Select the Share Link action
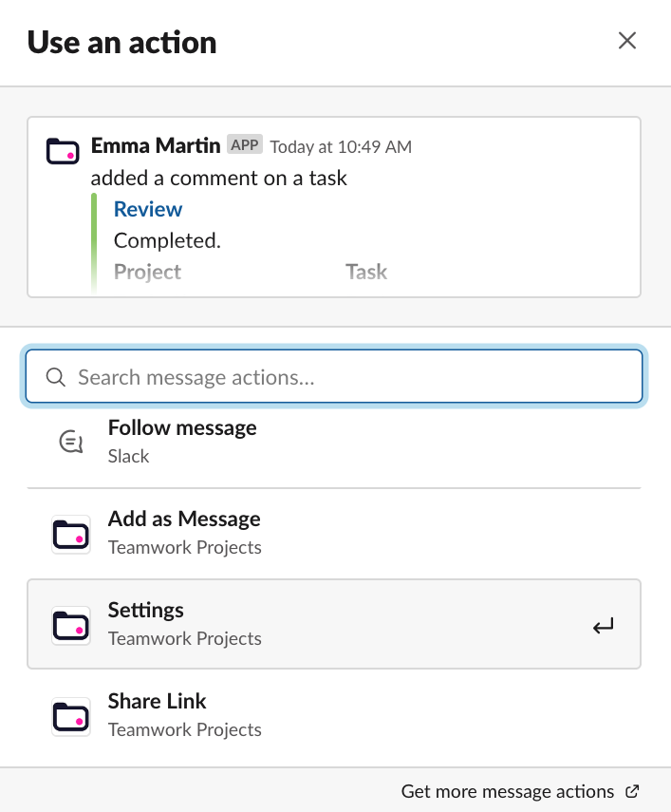This screenshot has height=812, width=671. (x=334, y=715)
